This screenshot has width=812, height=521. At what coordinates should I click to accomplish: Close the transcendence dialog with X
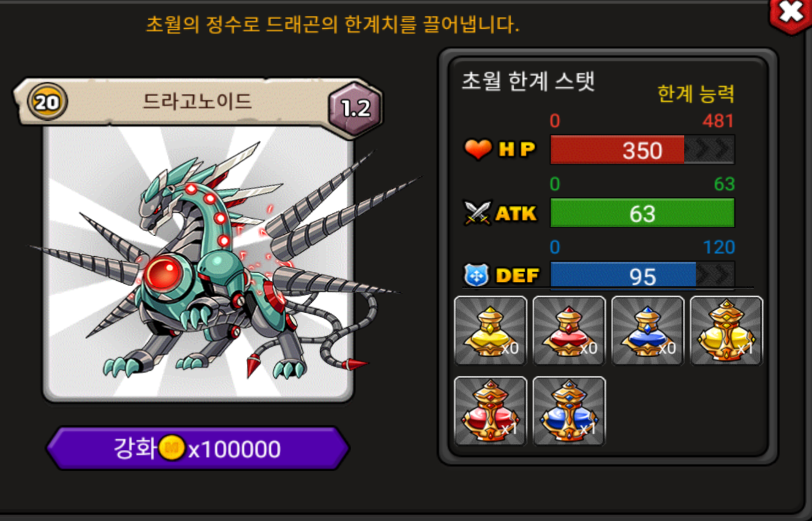point(791,13)
